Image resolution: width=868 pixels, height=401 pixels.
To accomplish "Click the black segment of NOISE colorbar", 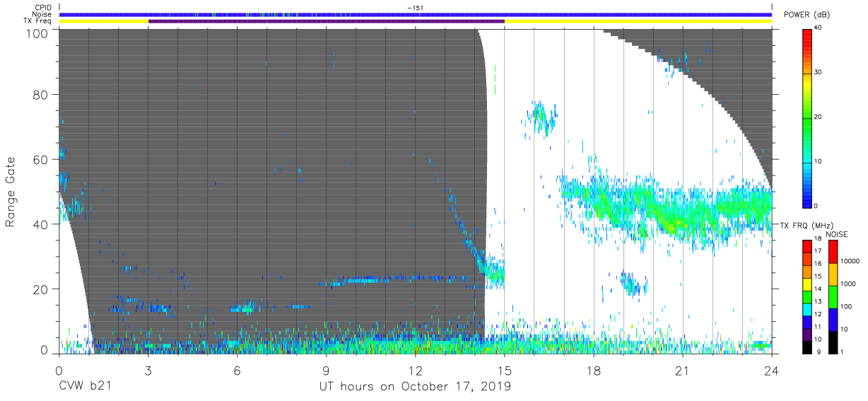I will tap(832, 342).
